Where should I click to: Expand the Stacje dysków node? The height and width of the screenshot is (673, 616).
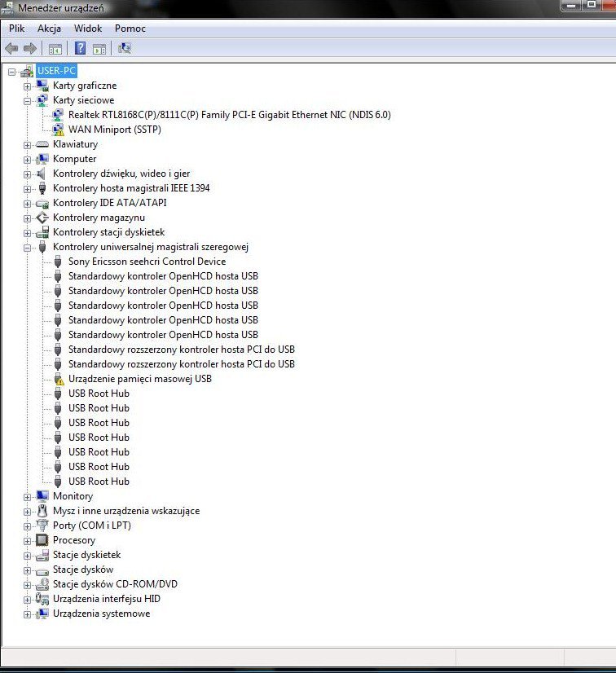27,570
